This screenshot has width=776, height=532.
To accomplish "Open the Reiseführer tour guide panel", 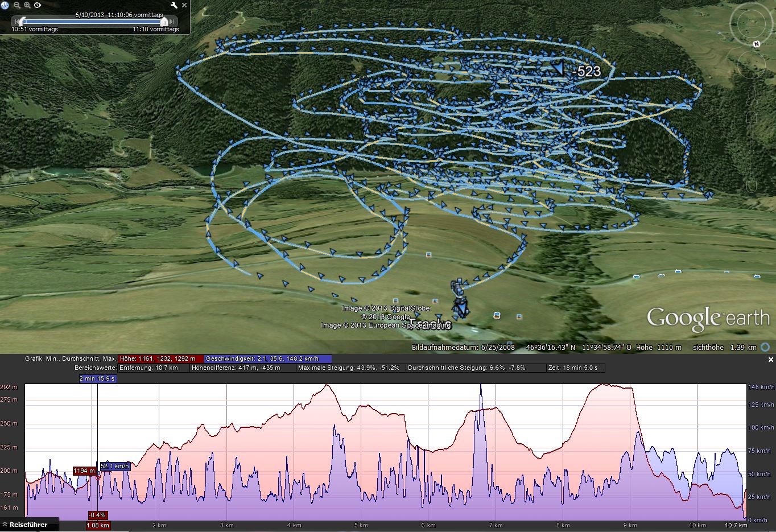I will click(29, 524).
